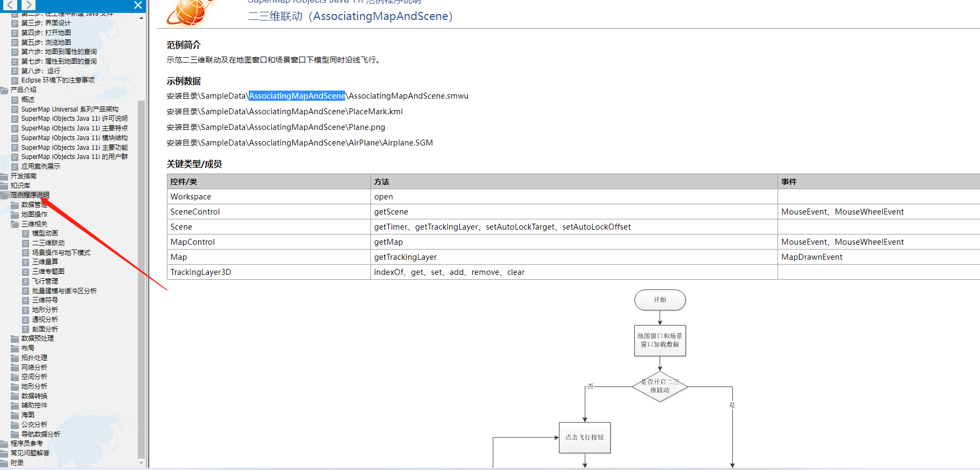Image resolution: width=980 pixels, height=470 pixels.
Task: Expand the 导航数据分析 folder
Action: 15,434
